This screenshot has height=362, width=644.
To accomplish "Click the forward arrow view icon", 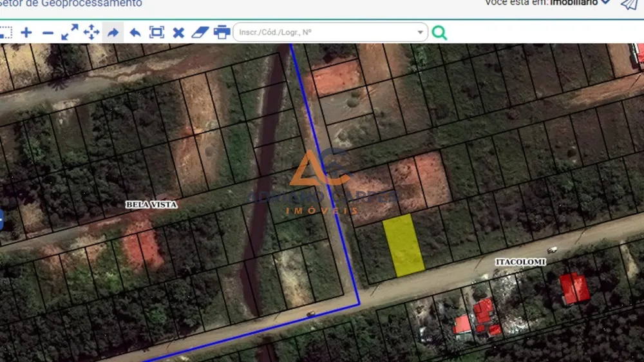I will pos(113,32).
